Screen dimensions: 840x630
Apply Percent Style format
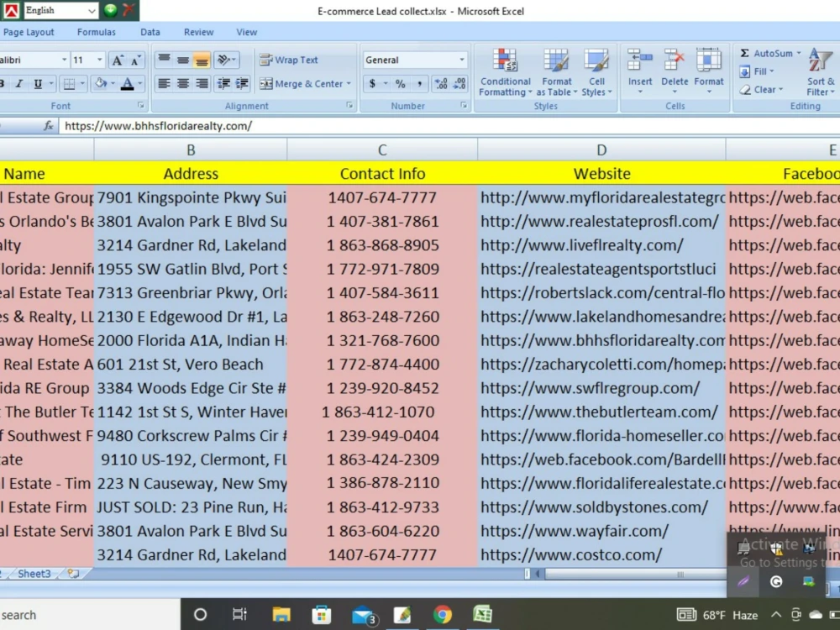(x=400, y=83)
